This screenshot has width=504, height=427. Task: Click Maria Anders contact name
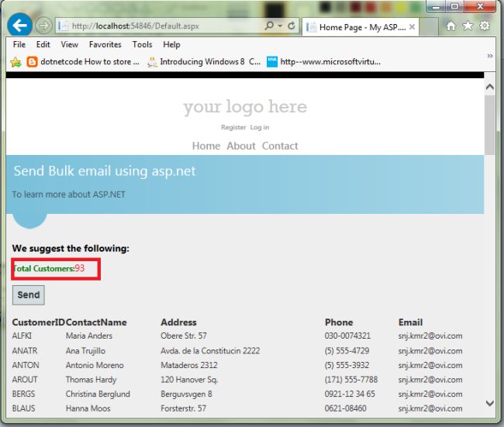[x=89, y=336]
